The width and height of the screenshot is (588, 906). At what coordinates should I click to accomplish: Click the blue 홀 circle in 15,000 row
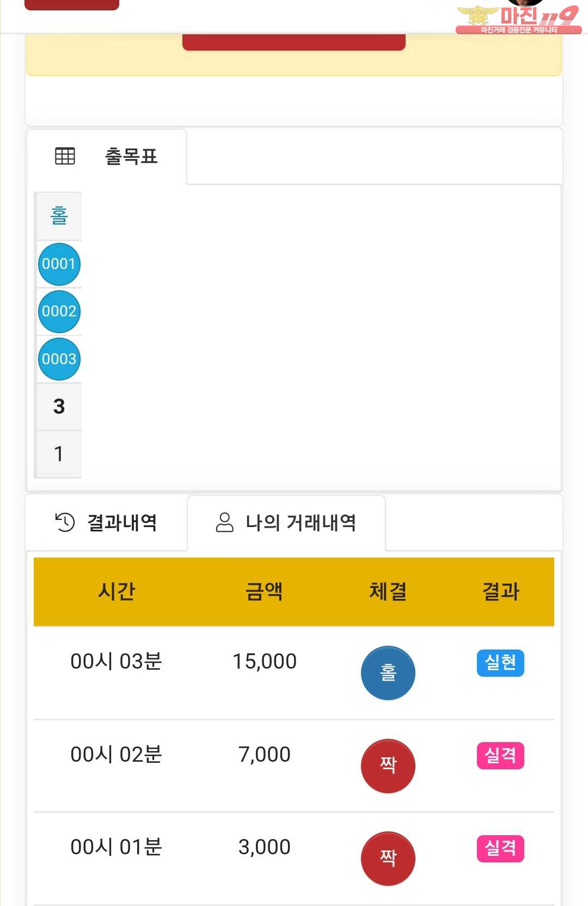pos(388,673)
